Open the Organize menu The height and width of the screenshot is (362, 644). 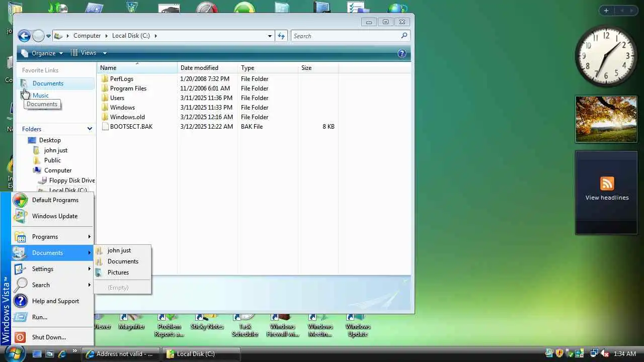click(43, 53)
